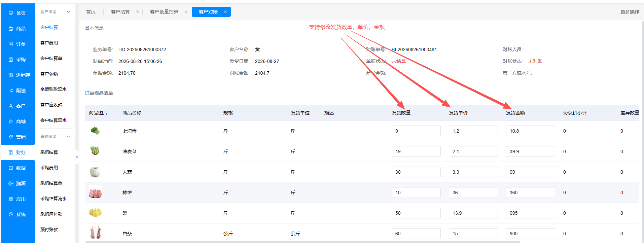Image resolution: width=644 pixels, height=243 pixels.
Task: Edit the 发货金额 field for 大蒜
Action: coord(530,172)
